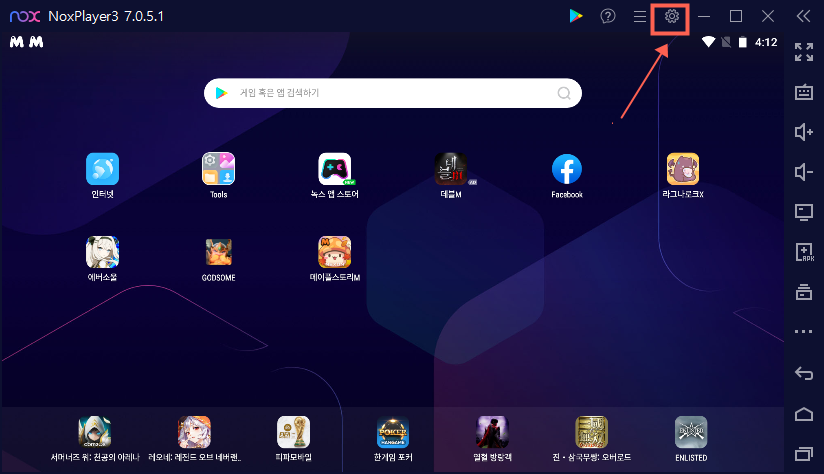Open the Tools folder

point(219,176)
